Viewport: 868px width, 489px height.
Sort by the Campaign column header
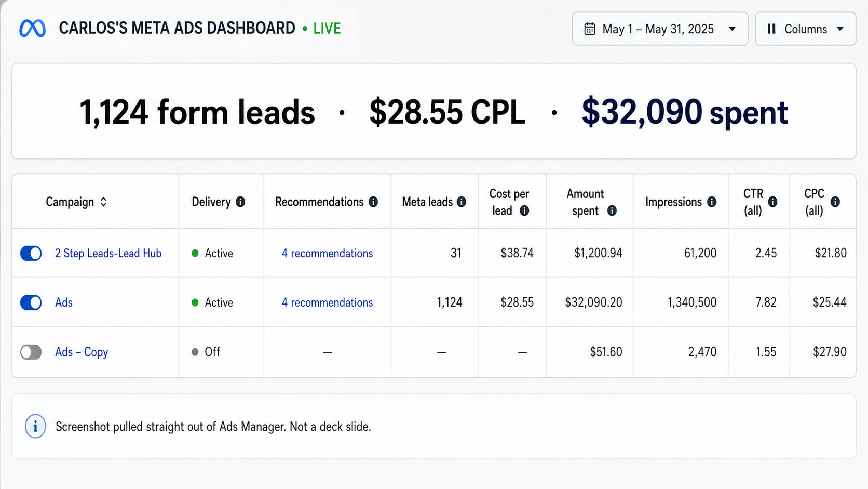click(70, 202)
